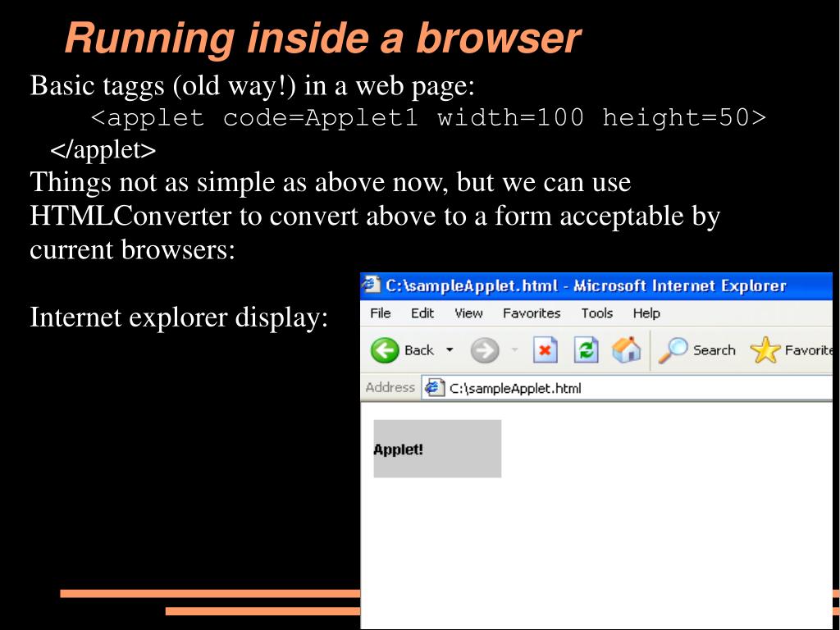This screenshot has width=840, height=630.
Task: Click the Search magnifying glass icon
Action: coord(673,350)
